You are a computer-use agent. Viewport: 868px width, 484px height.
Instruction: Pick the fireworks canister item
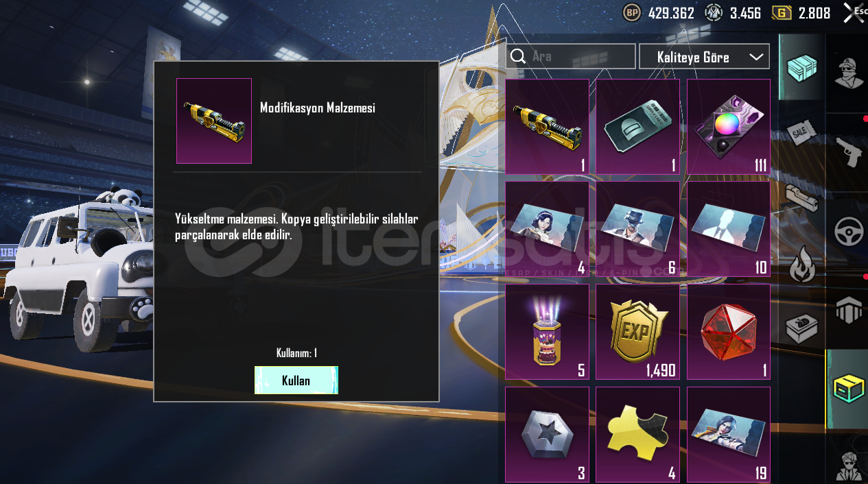547,332
